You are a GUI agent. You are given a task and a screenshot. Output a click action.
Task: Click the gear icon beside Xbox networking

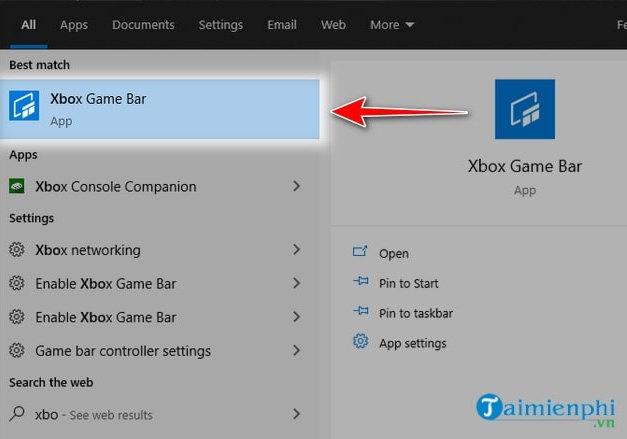click(16, 250)
